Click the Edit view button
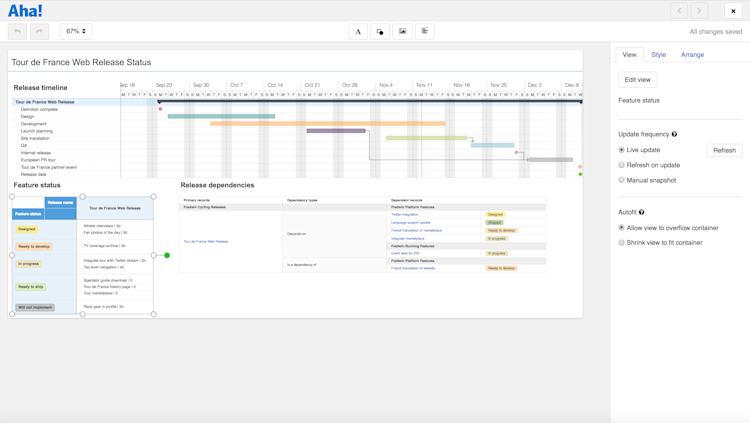This screenshot has width=750, height=423. point(638,79)
